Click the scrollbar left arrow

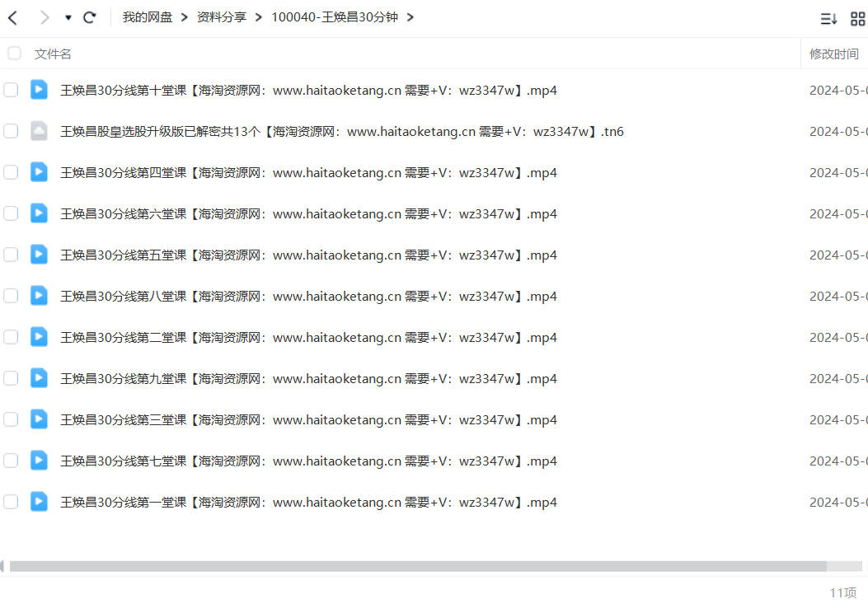[2, 566]
